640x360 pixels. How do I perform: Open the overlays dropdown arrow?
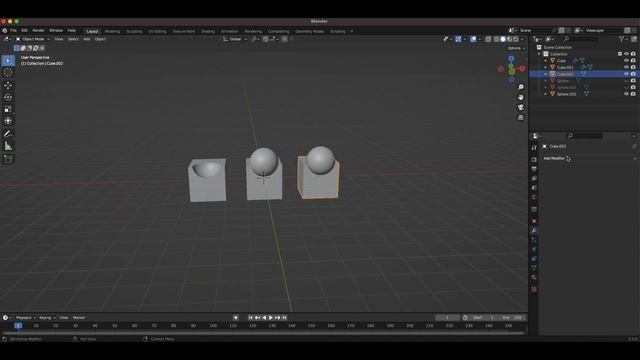point(480,39)
